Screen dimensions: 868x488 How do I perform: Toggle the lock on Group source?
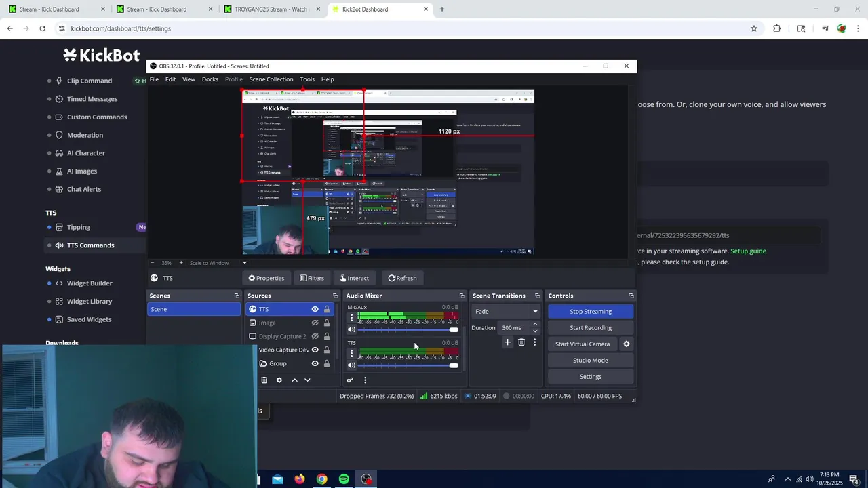[326, 363]
